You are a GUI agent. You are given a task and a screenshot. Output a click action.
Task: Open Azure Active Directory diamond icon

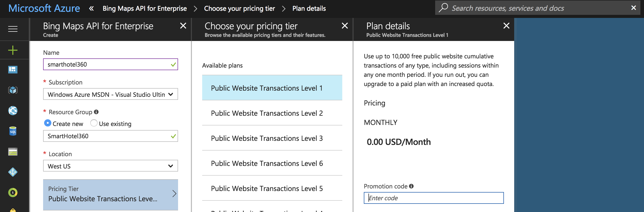(13, 172)
